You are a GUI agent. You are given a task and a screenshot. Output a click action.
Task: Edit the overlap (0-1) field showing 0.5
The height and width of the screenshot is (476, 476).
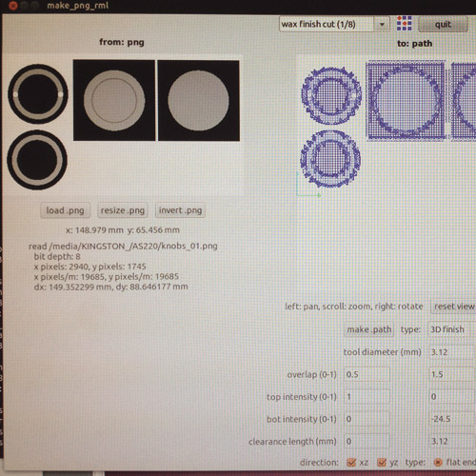[367, 374]
